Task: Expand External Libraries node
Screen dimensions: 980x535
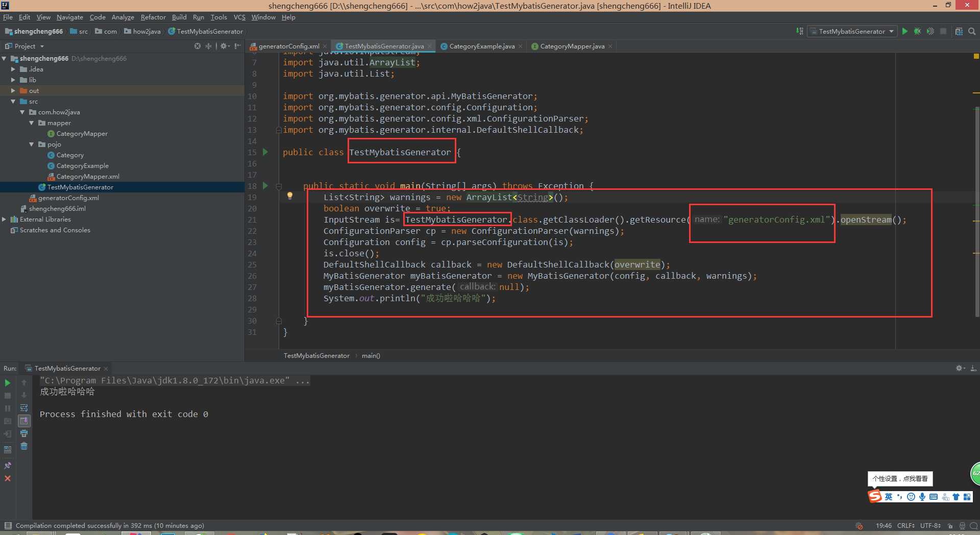Action: point(4,219)
